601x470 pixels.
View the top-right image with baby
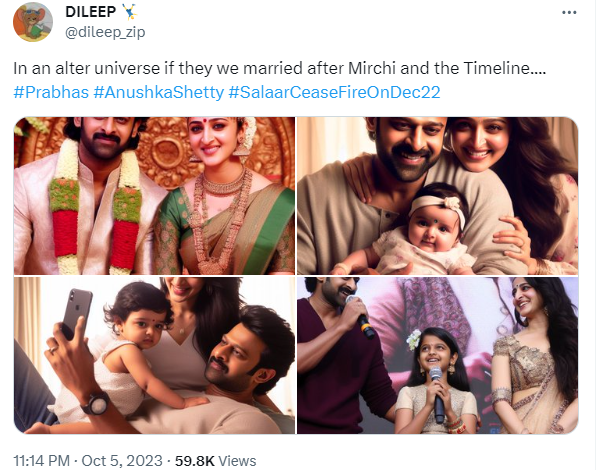437,195
